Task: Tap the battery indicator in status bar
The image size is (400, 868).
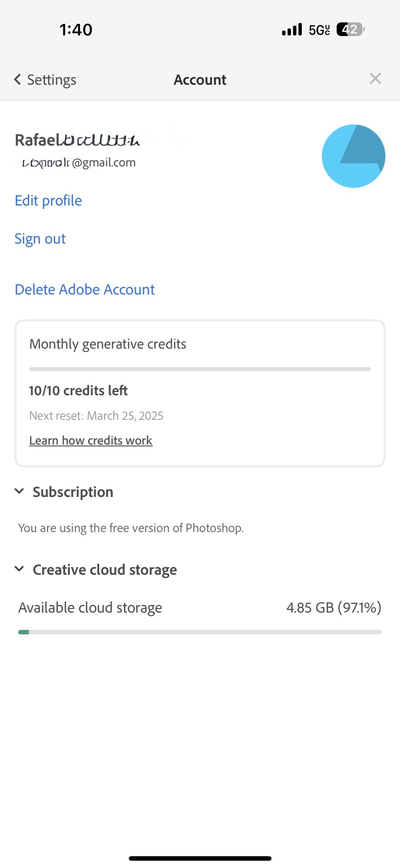Action: pyautogui.click(x=350, y=30)
